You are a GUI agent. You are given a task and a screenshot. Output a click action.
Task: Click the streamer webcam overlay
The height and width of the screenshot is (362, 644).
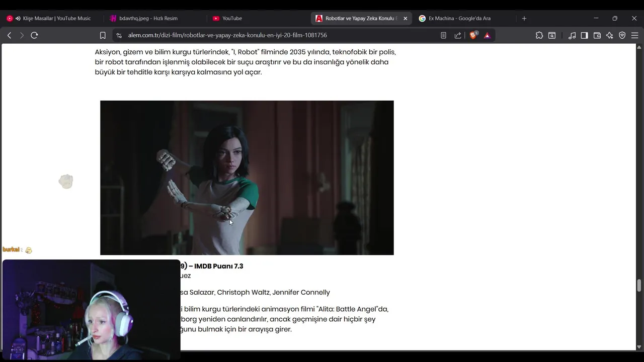91,310
